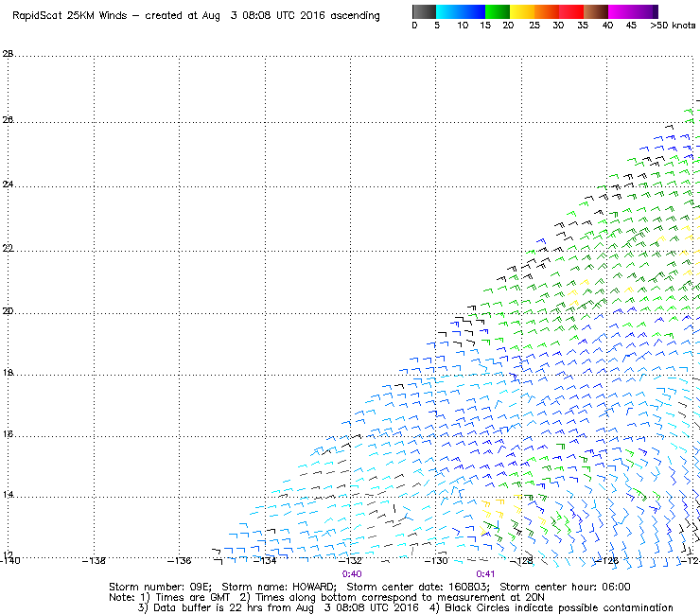Click the '15' label under the color bar
This screenshot has height=615, width=700.
click(x=485, y=25)
